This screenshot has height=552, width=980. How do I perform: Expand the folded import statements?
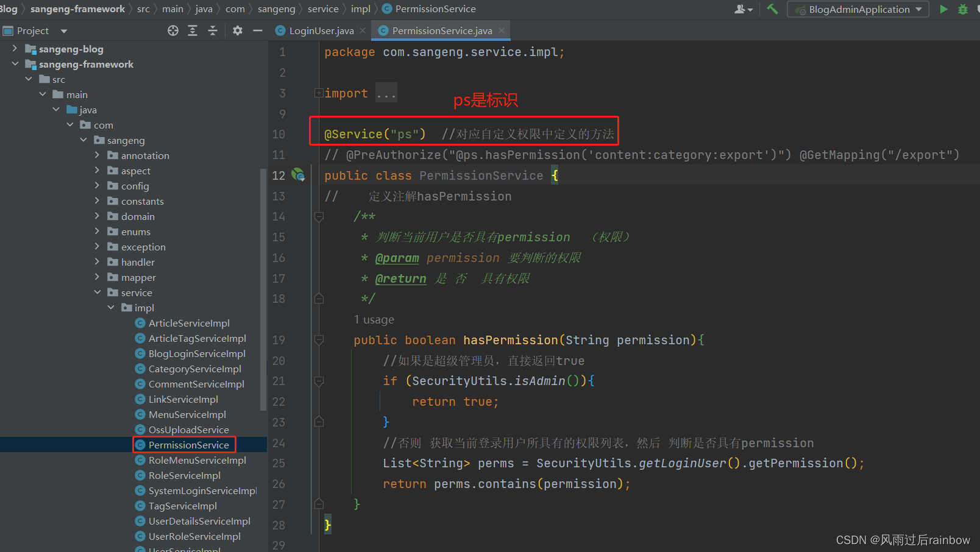(x=319, y=93)
